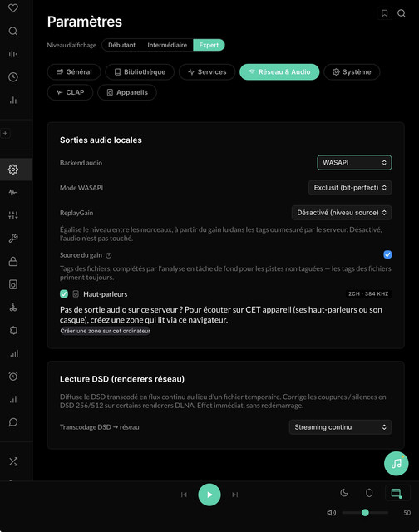Switch to the Général tab
This screenshot has width=419, height=532.
click(x=74, y=72)
